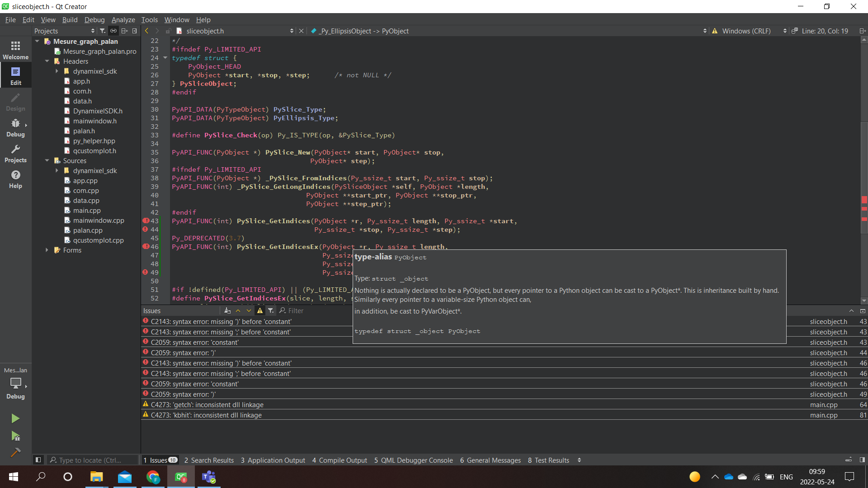Select the C2059 syntax error 'constant' line 43
Viewport: 868px width, 488px height.
(x=504, y=342)
